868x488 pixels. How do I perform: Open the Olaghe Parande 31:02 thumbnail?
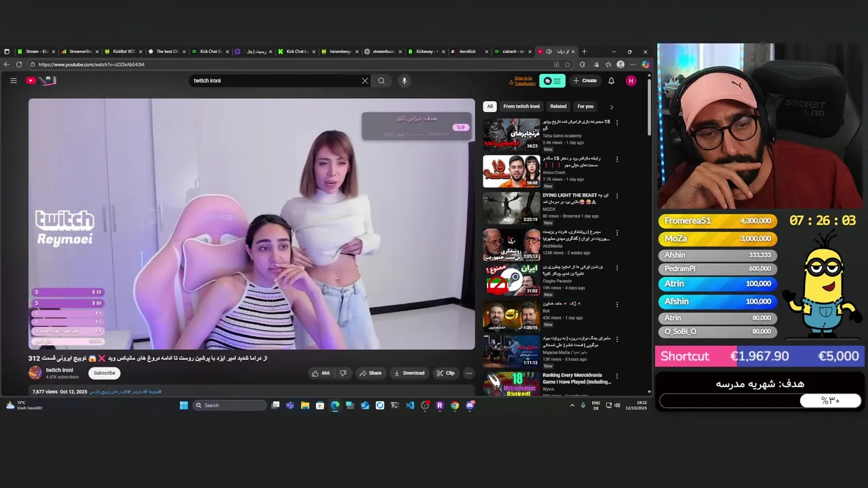click(x=511, y=280)
